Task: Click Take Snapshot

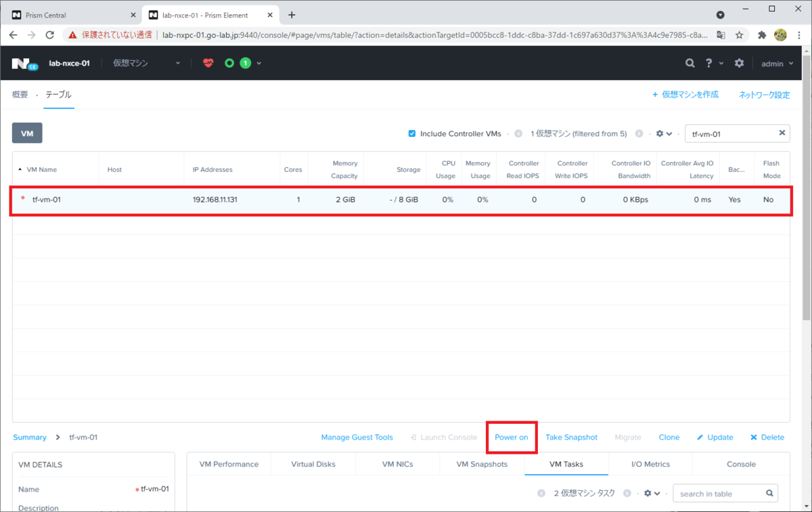Action: pos(571,438)
